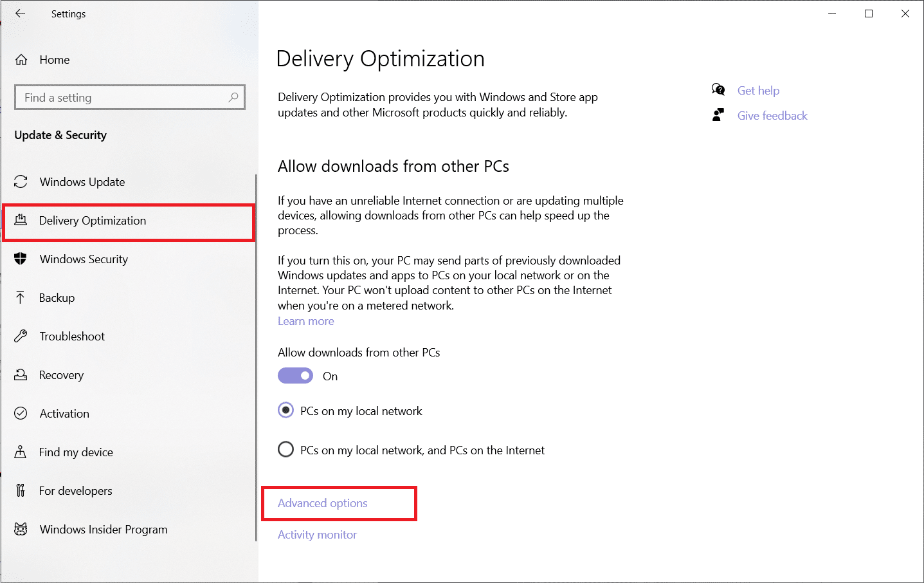Click Get help
Viewport: 924px width, 583px height.
point(758,90)
